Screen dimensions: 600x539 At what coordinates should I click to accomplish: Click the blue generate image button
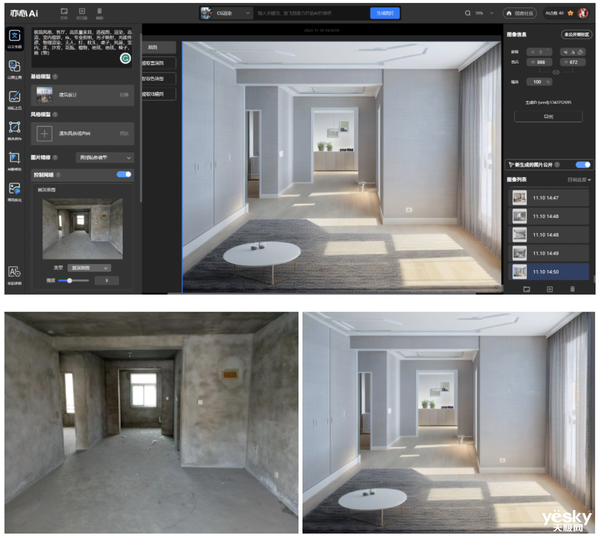pos(385,13)
